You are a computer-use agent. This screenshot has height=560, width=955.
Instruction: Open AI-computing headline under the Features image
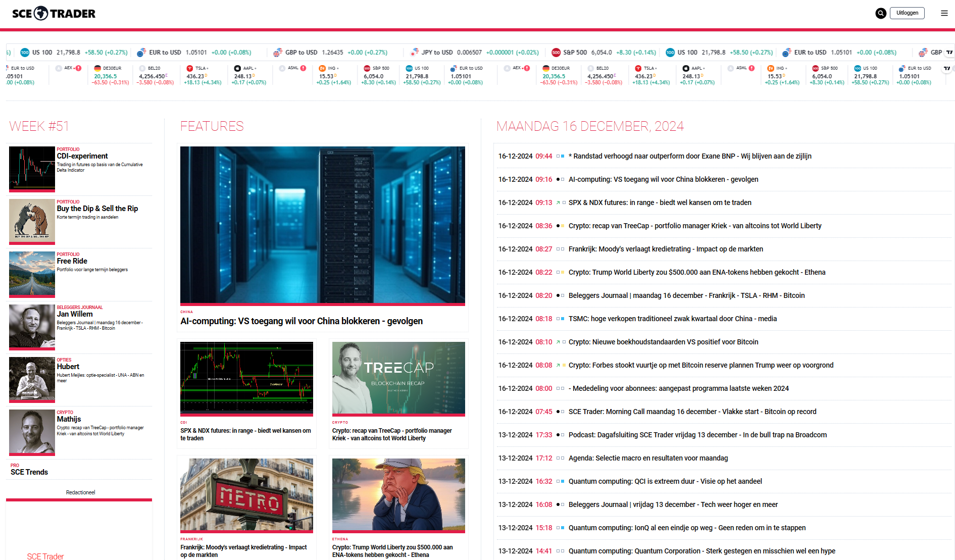click(301, 322)
